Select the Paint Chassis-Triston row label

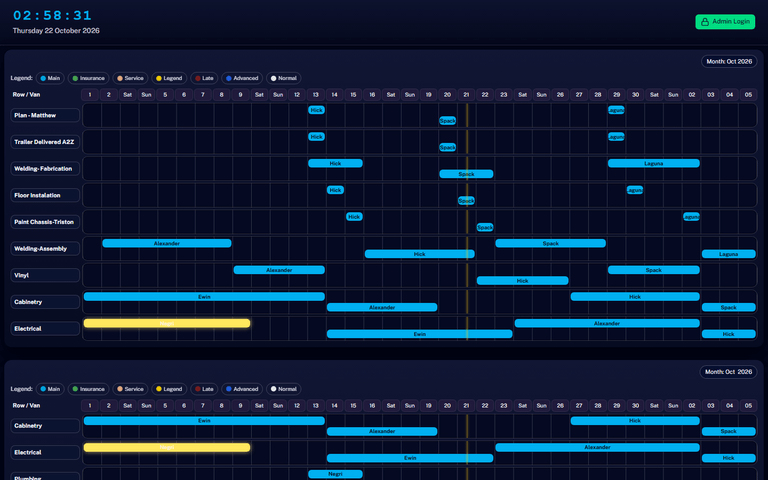coord(45,222)
